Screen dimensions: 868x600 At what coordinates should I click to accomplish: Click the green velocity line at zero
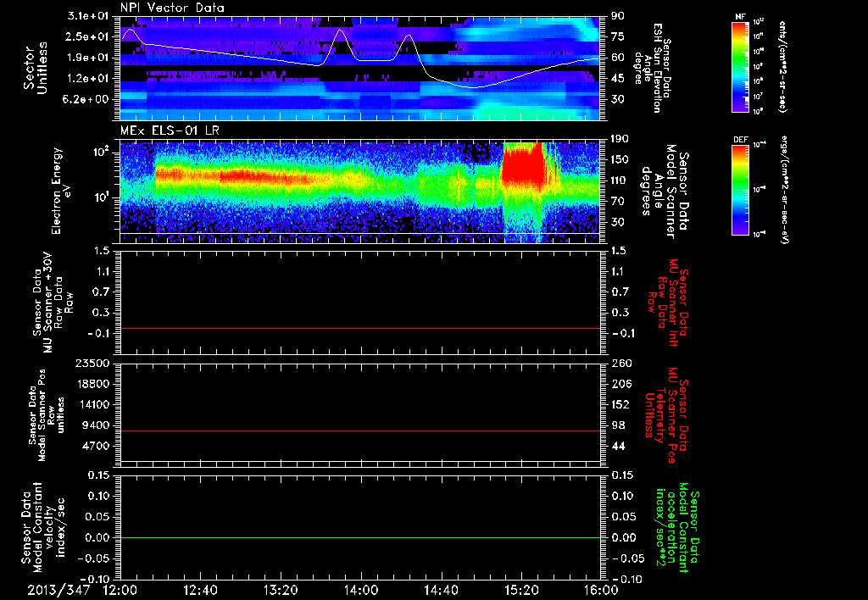pyautogui.click(x=360, y=537)
